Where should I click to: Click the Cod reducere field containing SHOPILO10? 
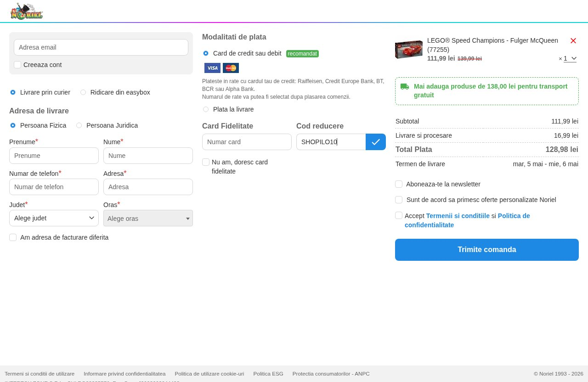pos(331,142)
